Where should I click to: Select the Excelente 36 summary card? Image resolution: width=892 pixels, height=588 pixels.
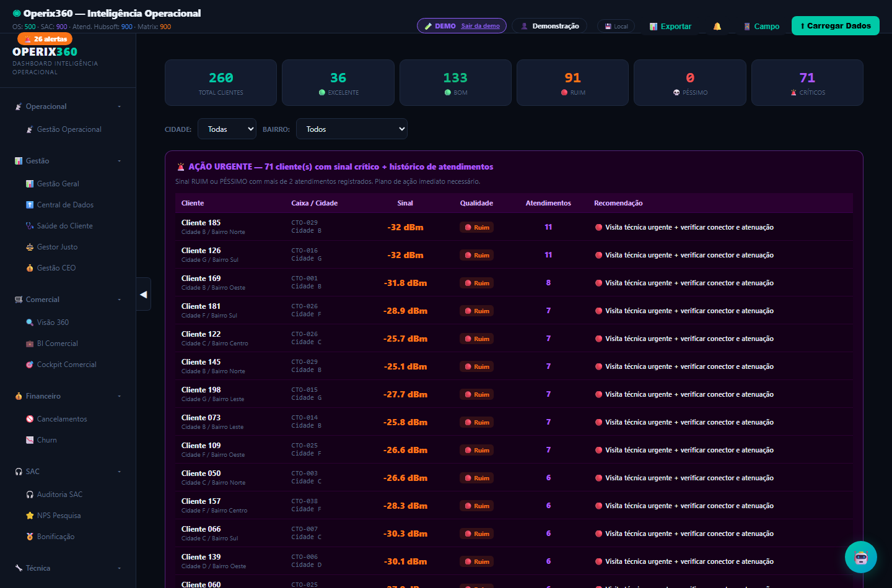pyautogui.click(x=338, y=82)
